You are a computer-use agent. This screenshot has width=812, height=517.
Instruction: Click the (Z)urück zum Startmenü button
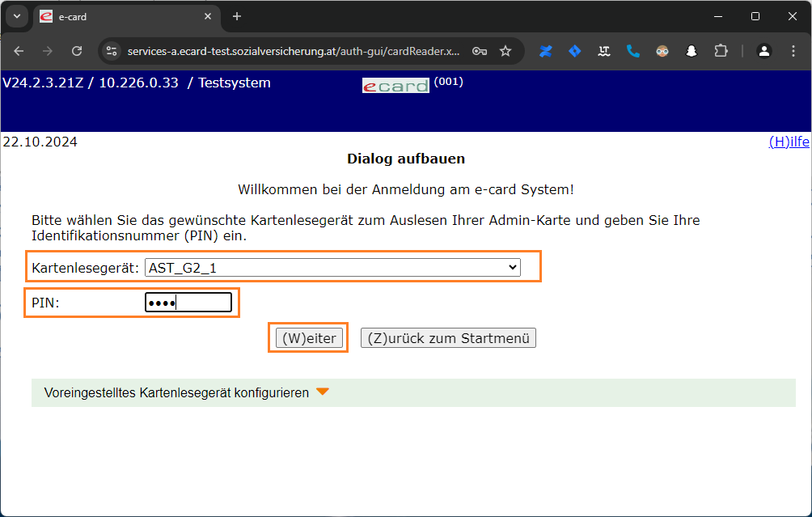pos(448,338)
